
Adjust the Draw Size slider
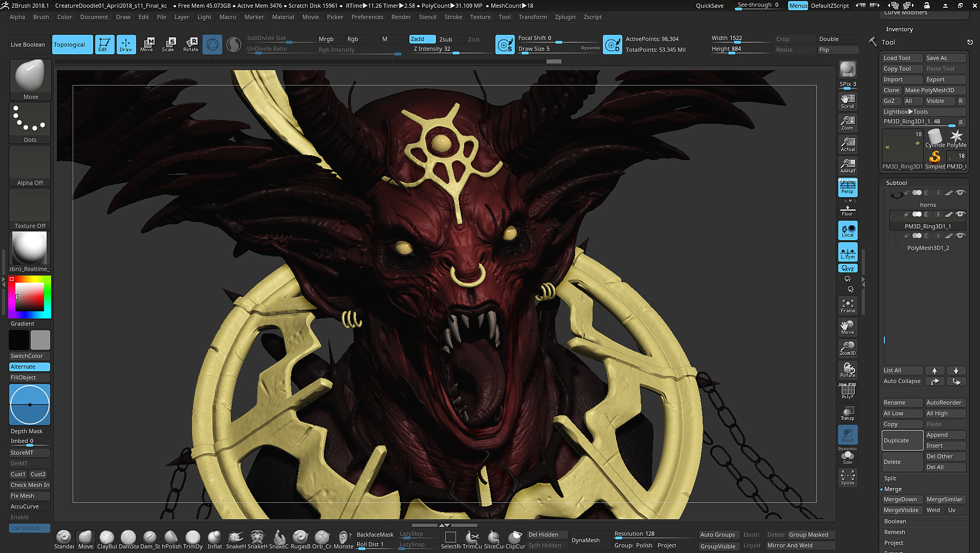point(558,50)
